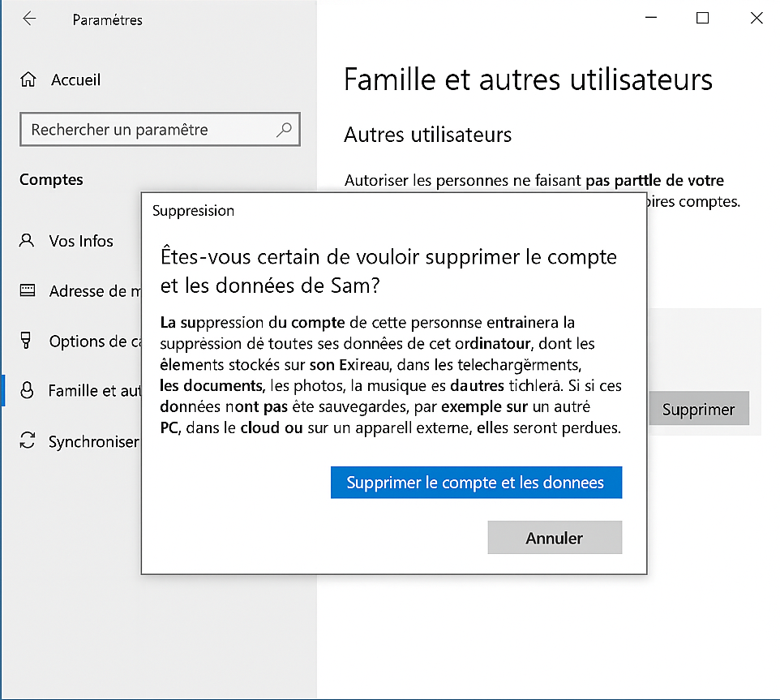This screenshot has height=700, width=780.
Task: Maximize the Paramètres window
Action: tap(702, 18)
